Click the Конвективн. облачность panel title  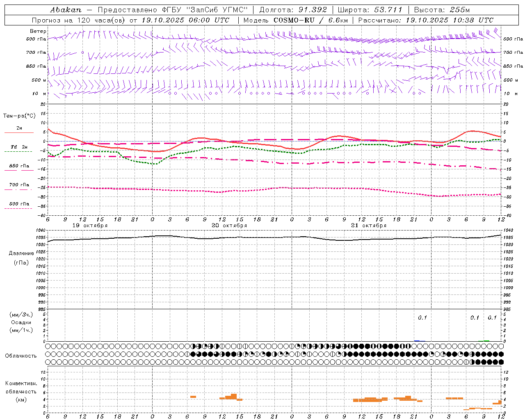point(21,388)
